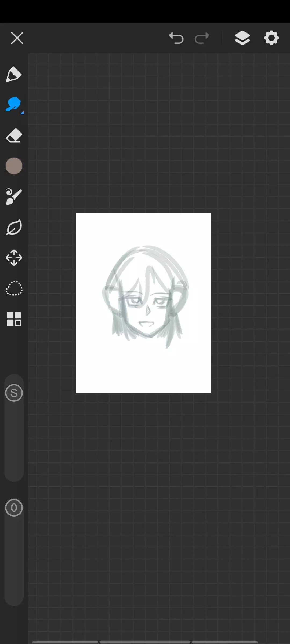The image size is (290, 644).
Task: Click the redo arrow
Action: [202, 38]
